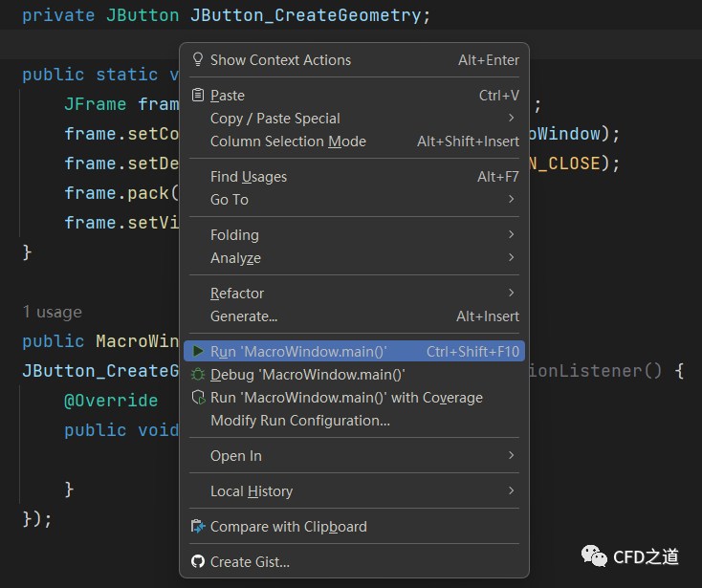
Task: Click the Run with Coverage shield icon
Action: [198, 398]
